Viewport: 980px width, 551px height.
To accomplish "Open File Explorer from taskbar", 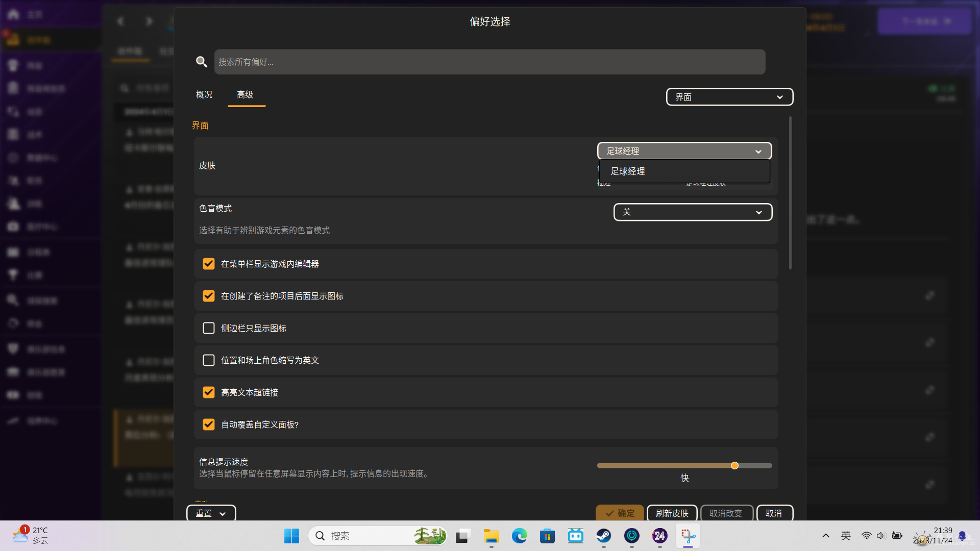I will 491,536.
